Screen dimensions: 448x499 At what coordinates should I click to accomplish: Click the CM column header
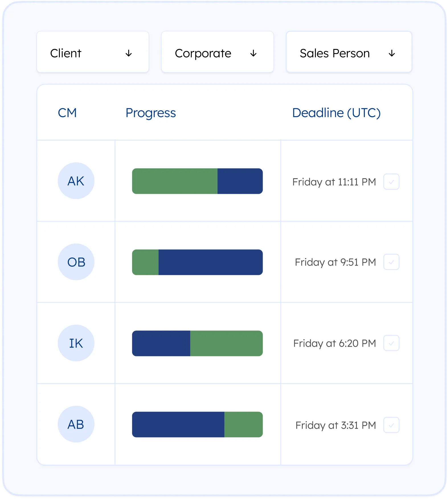pos(67,113)
